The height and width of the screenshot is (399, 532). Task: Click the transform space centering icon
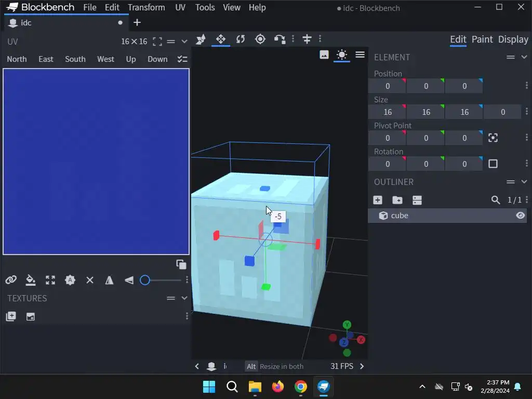[307, 39]
